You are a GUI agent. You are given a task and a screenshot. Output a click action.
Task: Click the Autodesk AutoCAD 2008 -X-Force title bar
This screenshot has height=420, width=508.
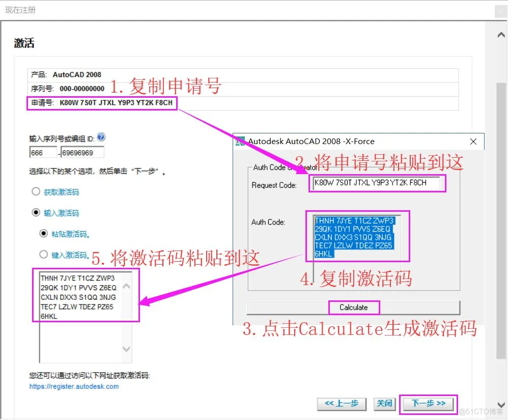[359, 142]
